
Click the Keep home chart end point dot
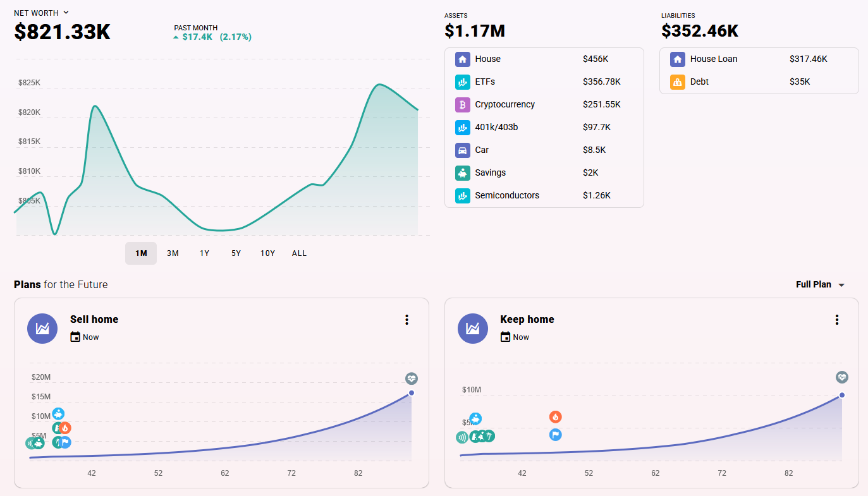[841, 396]
